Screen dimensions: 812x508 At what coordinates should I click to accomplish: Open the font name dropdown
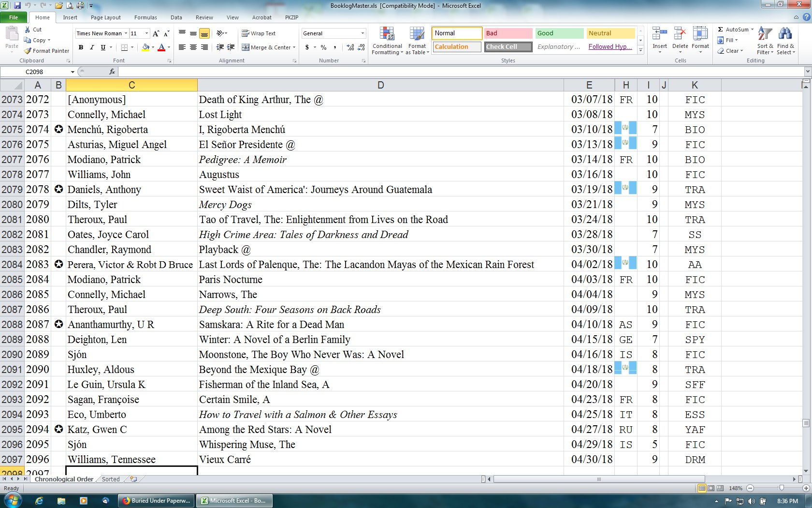tap(126, 33)
